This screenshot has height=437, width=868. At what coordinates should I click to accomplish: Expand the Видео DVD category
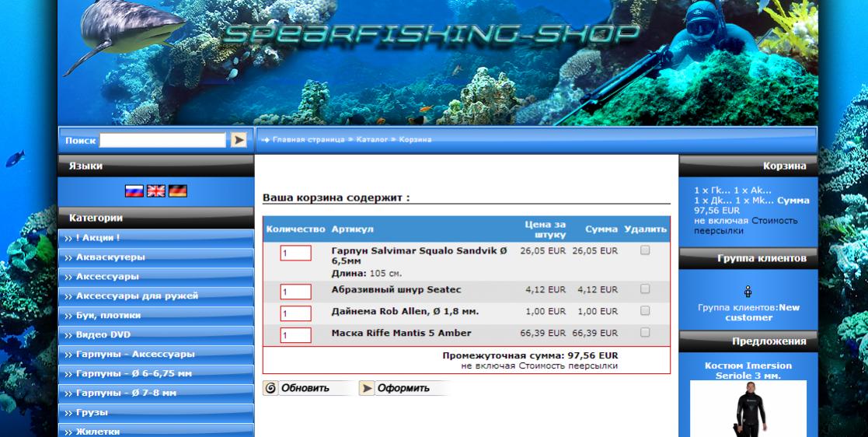(x=103, y=335)
